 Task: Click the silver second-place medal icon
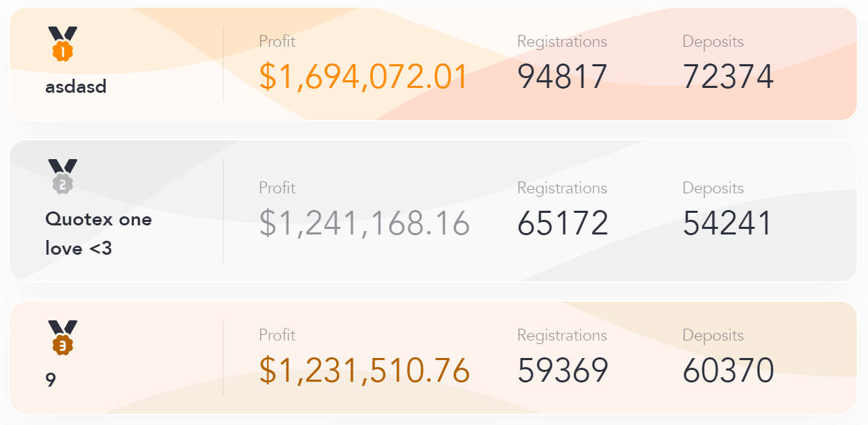63,177
